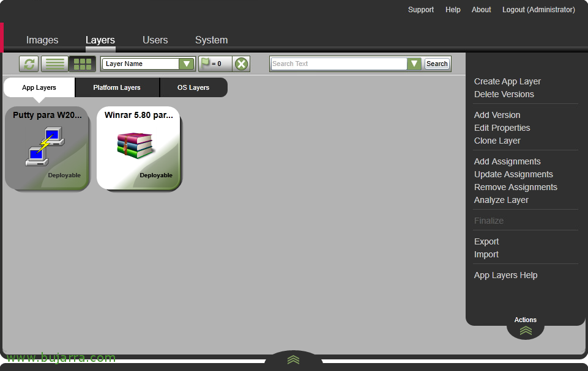Image resolution: width=588 pixels, height=371 pixels.
Task: Go to the System section
Action: click(x=212, y=40)
